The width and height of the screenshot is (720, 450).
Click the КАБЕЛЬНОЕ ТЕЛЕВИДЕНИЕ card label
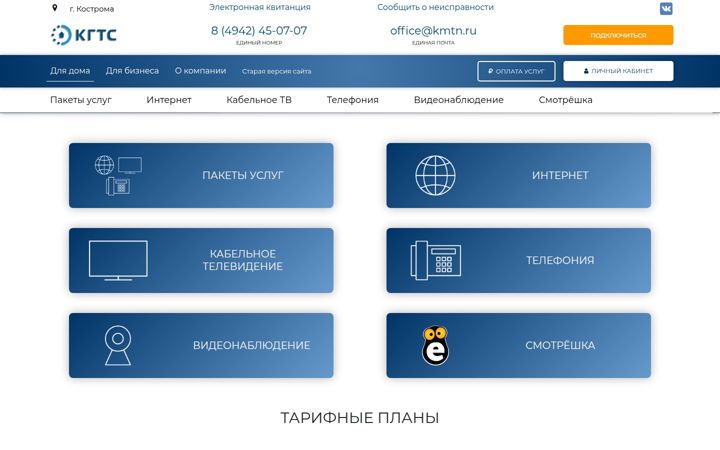coord(243,260)
